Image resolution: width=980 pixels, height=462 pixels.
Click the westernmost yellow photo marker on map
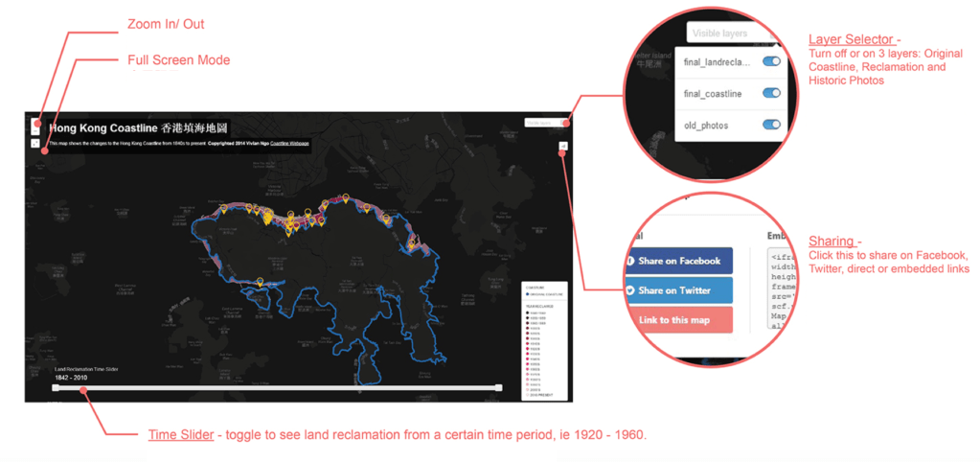(x=223, y=207)
